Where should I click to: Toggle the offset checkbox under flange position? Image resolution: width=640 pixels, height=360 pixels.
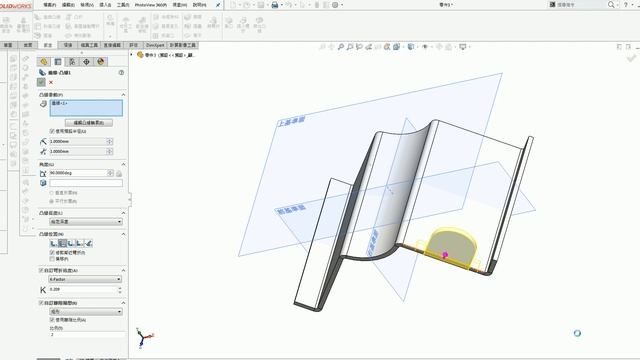click(52, 259)
